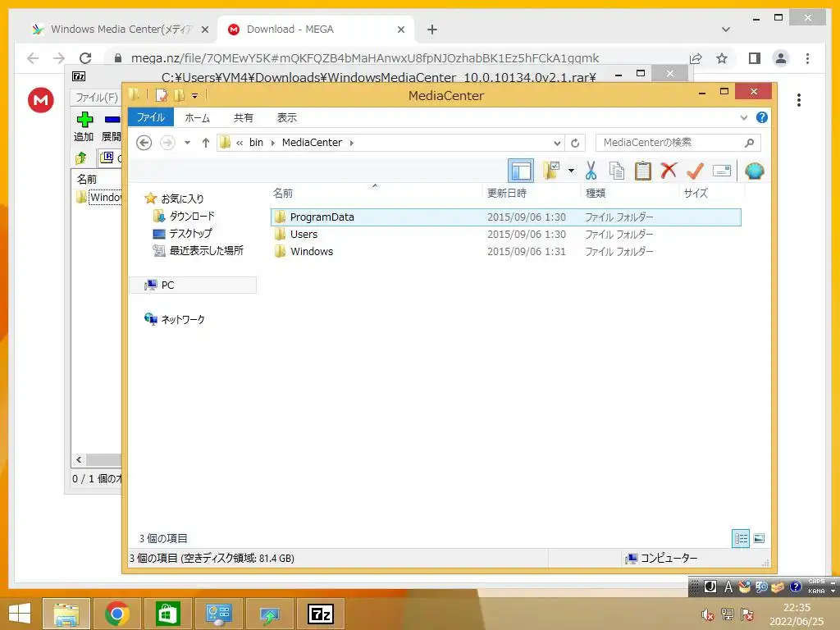This screenshot has width=840, height=630.
Task: Click Chrome share page icon
Action: pos(696,58)
